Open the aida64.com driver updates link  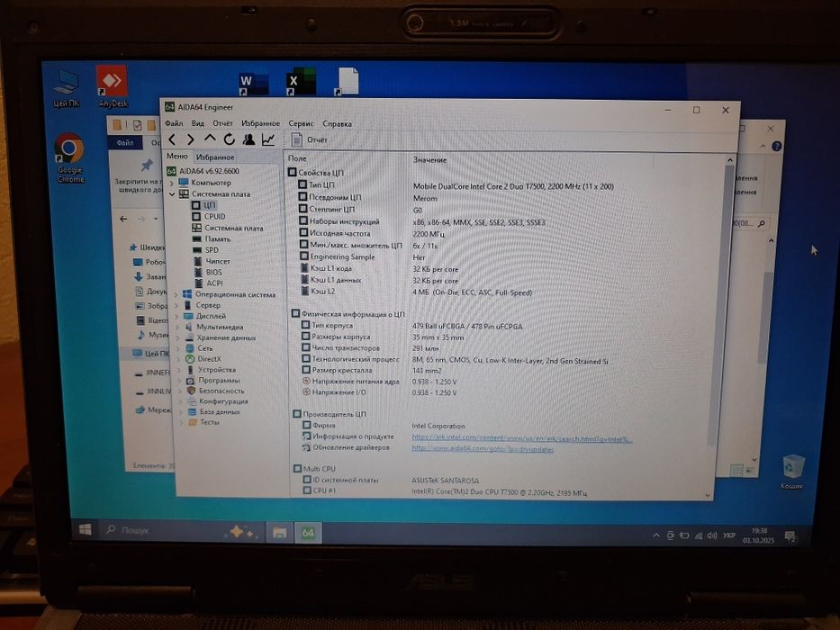click(x=483, y=449)
